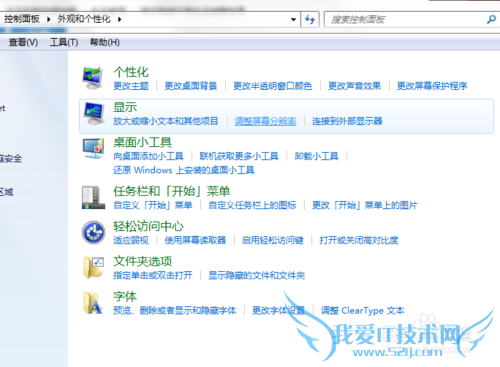The width and height of the screenshot is (500, 367).
Task: Open the 显示 heading link
Action: [x=125, y=107]
